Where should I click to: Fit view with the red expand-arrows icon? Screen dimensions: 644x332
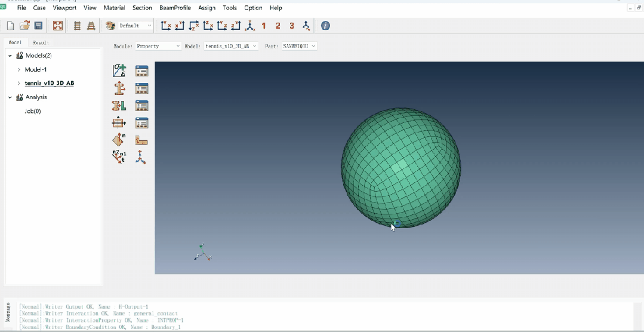coord(58,26)
